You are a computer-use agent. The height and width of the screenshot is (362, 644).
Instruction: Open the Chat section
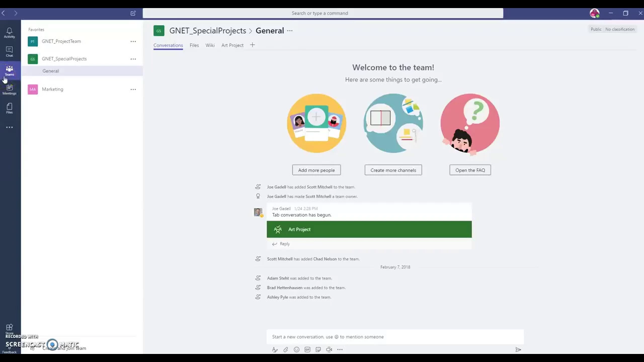click(9, 51)
